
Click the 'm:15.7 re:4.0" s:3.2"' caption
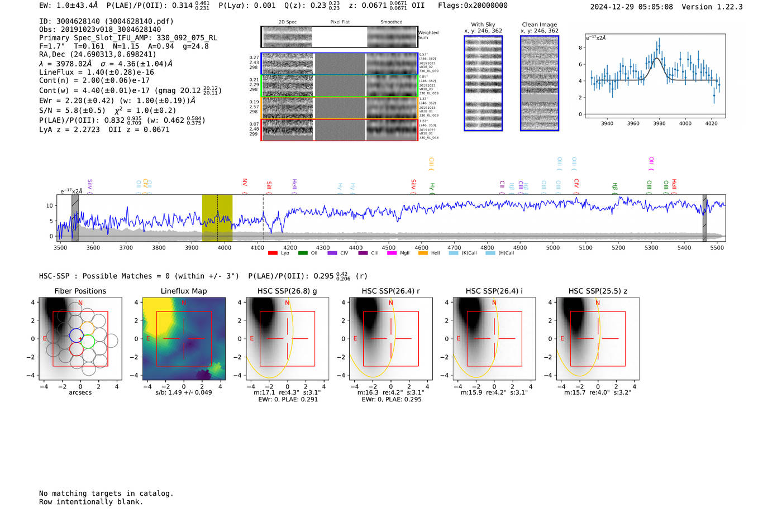tap(598, 392)
